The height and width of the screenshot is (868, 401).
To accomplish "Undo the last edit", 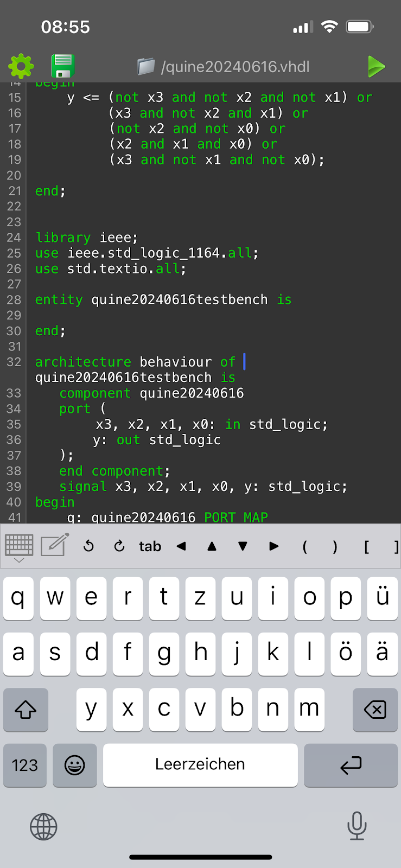I will [x=89, y=546].
